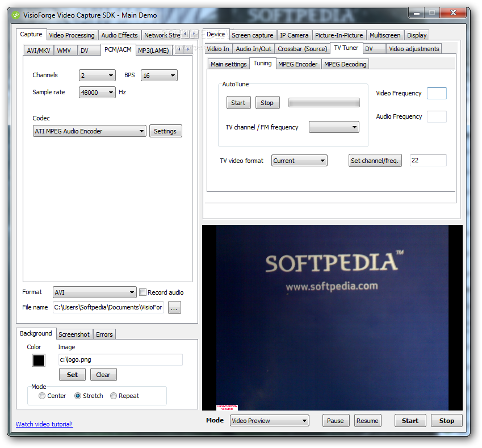482x448 pixels.
Task: Pause the video capture
Action: [336, 421]
